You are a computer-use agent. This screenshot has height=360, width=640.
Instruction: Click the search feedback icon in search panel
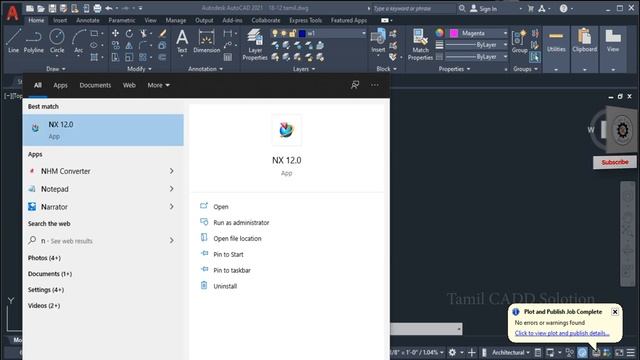click(x=355, y=85)
